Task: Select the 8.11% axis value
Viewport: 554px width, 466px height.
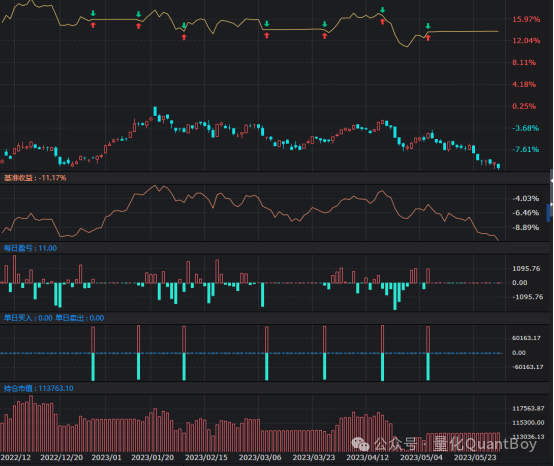Action: 524,63
